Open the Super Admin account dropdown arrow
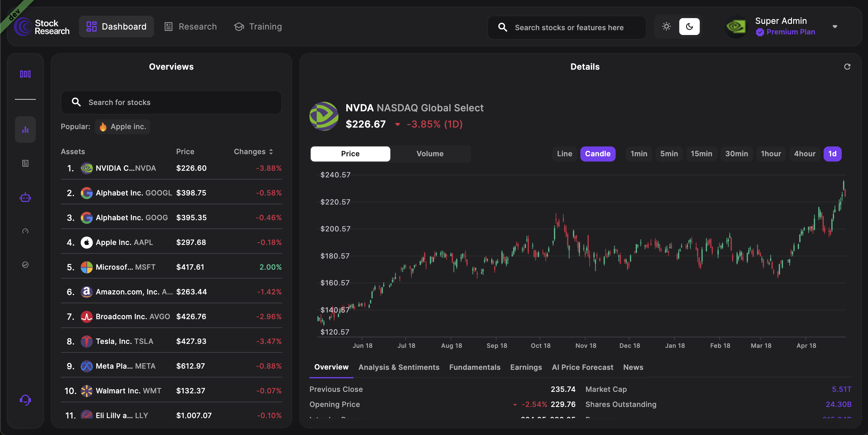The image size is (868, 435). 835,27
